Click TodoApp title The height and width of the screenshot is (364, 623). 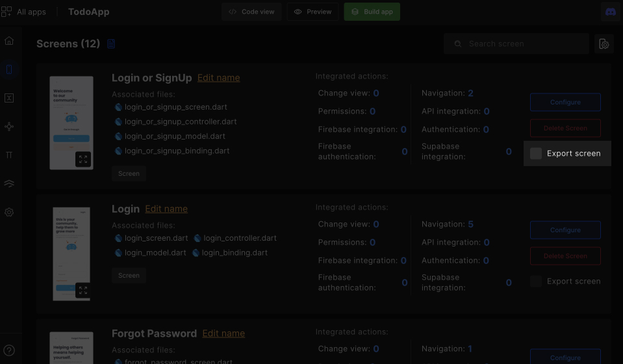tap(88, 12)
